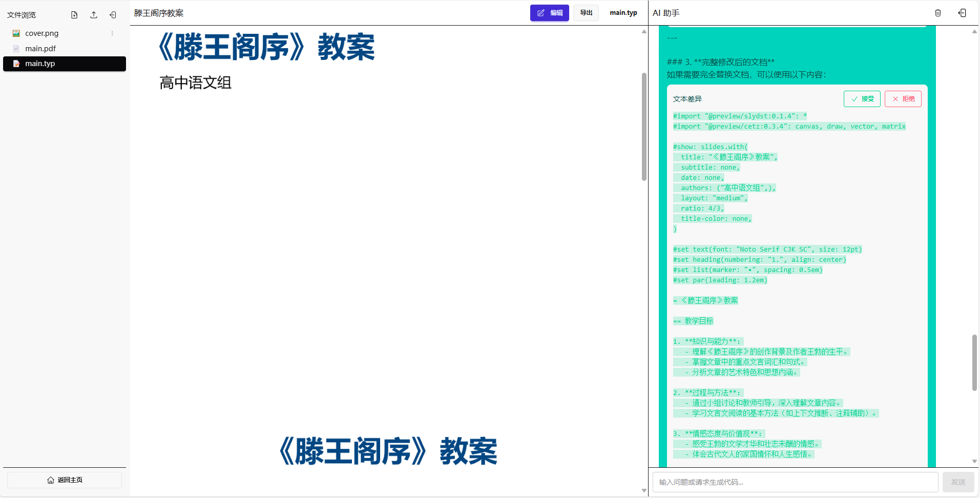Reject the proposed text diff
This screenshot has height=498, width=980.
click(903, 98)
